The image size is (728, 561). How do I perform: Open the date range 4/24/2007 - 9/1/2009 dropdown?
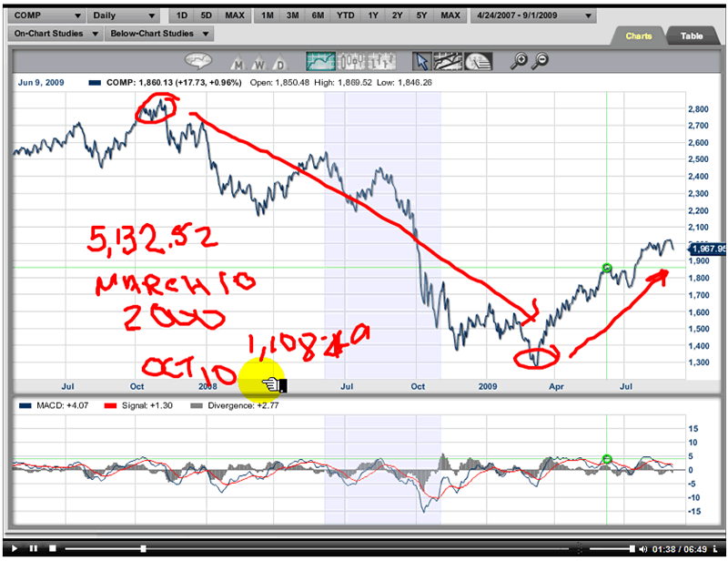coord(533,15)
